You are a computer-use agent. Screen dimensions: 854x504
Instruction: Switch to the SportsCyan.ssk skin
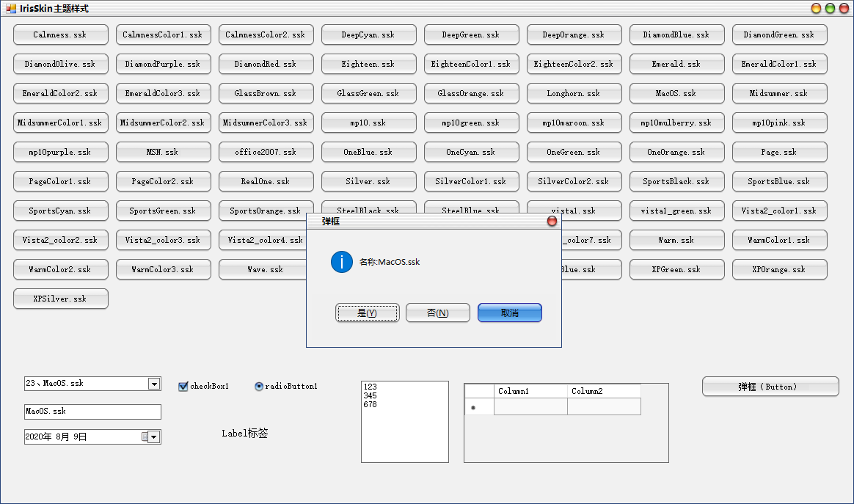point(60,211)
